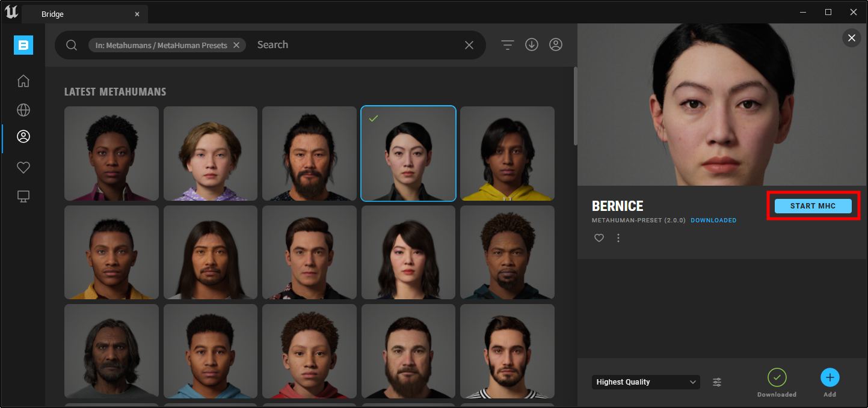Viewport: 868px width, 408px height.
Task: Click the Unreal Engine logo in the title bar
Action: [x=11, y=11]
